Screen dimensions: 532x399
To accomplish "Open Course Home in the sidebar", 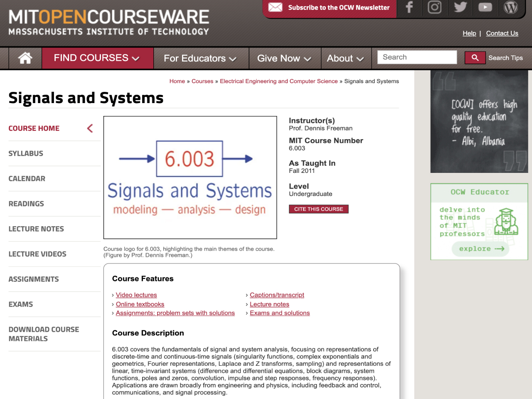I will (x=34, y=128).
